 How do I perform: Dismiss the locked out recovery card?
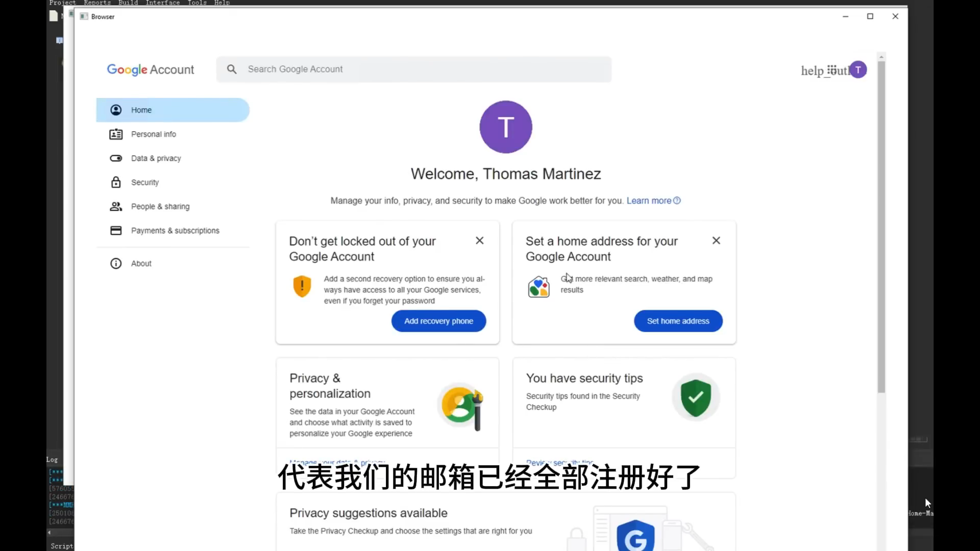click(x=479, y=240)
